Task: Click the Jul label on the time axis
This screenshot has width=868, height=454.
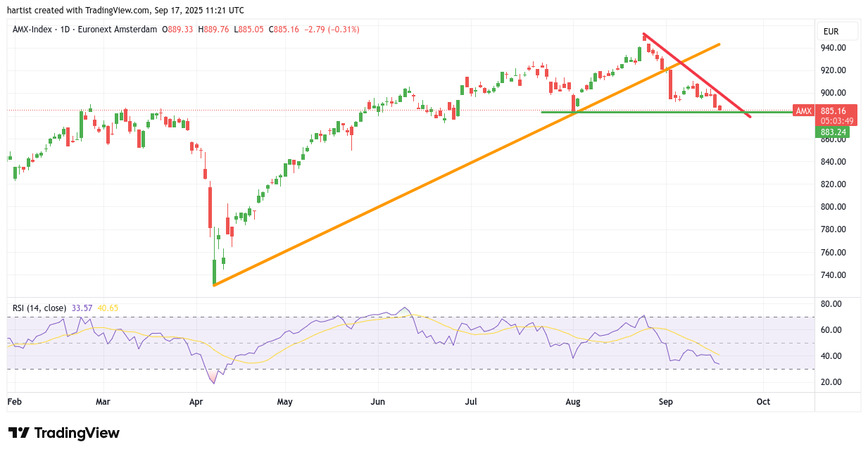Action: (x=471, y=402)
